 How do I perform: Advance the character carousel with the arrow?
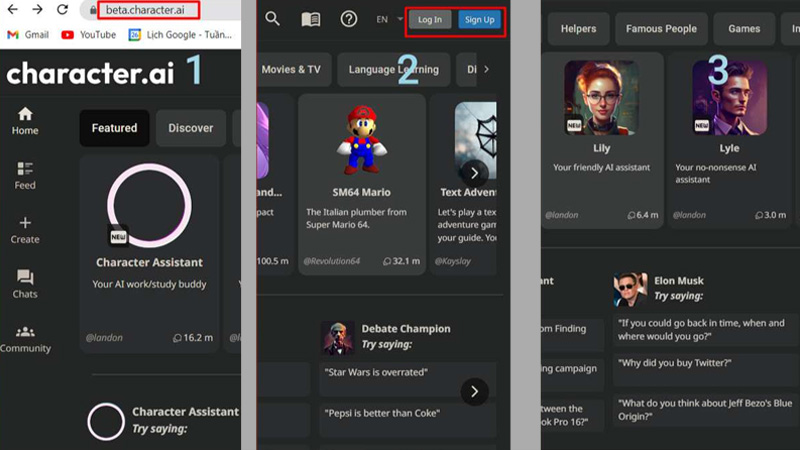[474, 173]
